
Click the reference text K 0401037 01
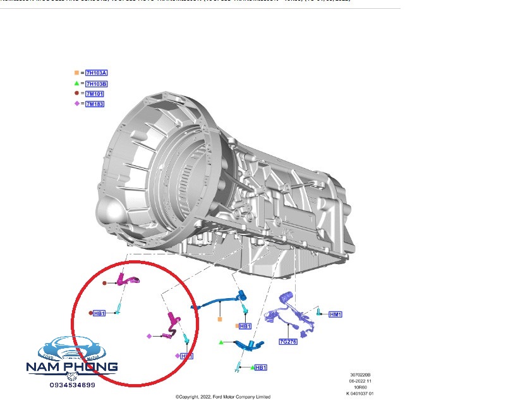point(360,394)
